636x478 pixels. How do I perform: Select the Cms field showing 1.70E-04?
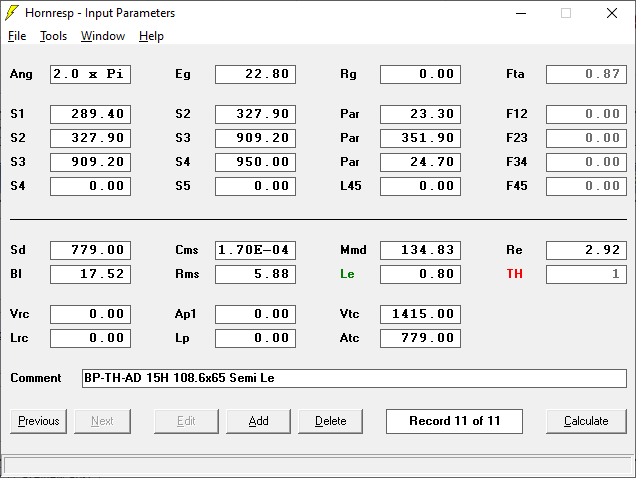tap(256, 250)
